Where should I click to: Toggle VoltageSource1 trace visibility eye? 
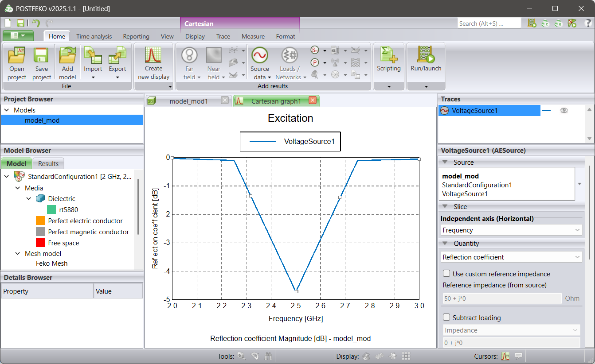click(564, 111)
